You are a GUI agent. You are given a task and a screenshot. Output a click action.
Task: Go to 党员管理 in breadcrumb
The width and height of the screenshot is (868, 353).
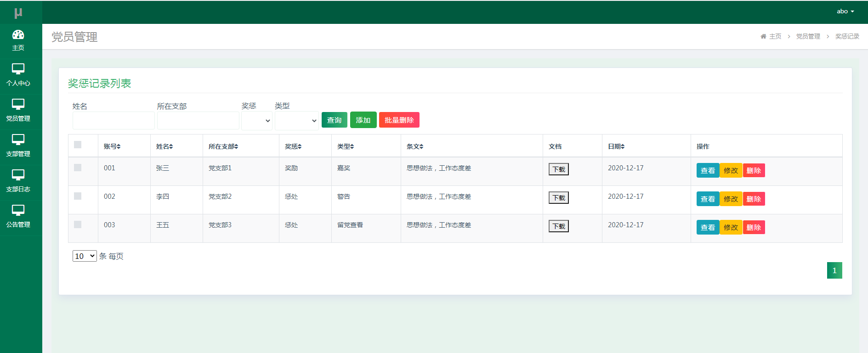[808, 36]
